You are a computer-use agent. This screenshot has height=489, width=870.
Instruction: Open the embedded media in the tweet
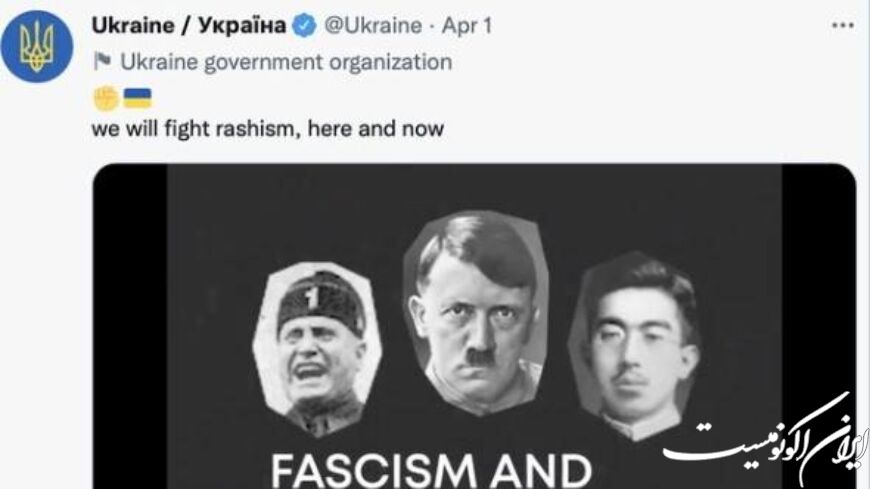474,326
